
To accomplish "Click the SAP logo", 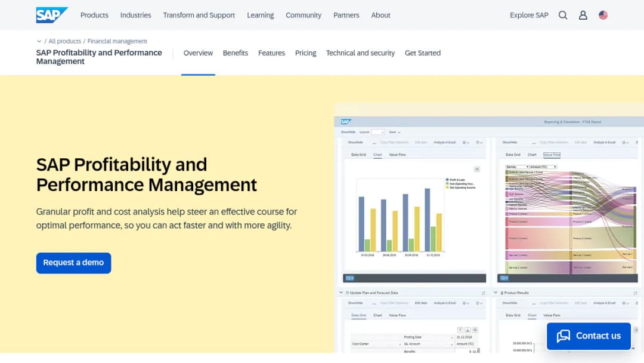I will pos(52,15).
